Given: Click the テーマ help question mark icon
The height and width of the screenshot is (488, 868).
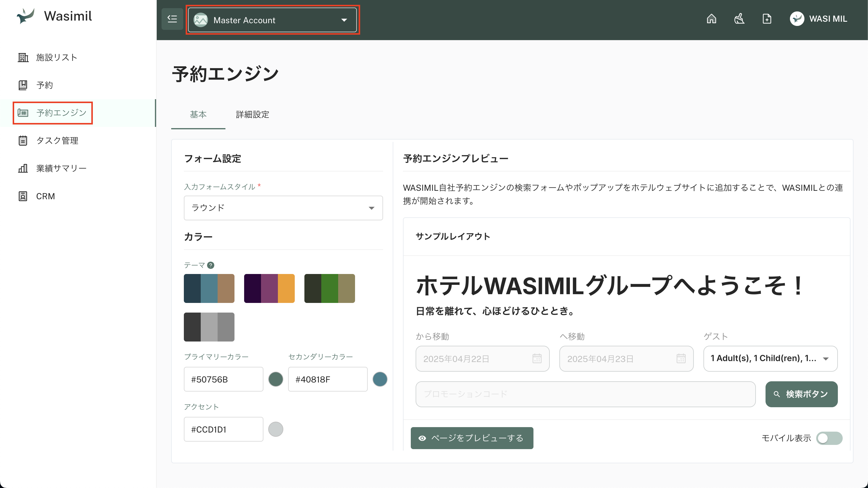Looking at the screenshot, I should pos(211,265).
